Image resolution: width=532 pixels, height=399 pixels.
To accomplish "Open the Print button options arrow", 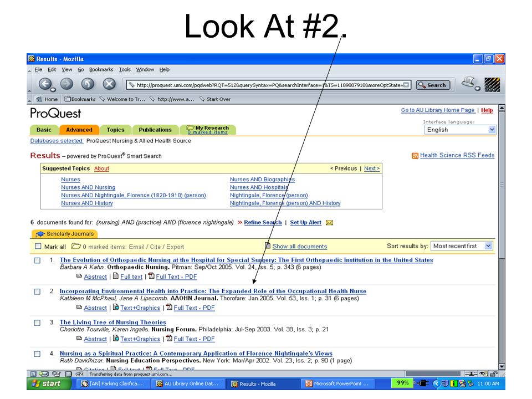I will [477, 88].
